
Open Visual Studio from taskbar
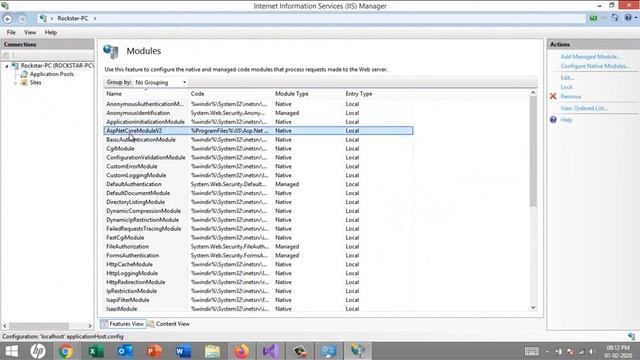(x=271, y=351)
